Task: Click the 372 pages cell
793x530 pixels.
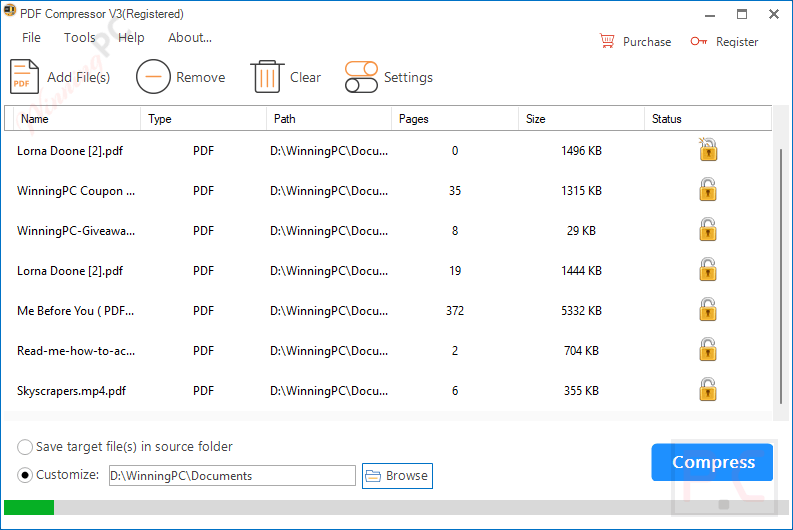Action: point(455,311)
